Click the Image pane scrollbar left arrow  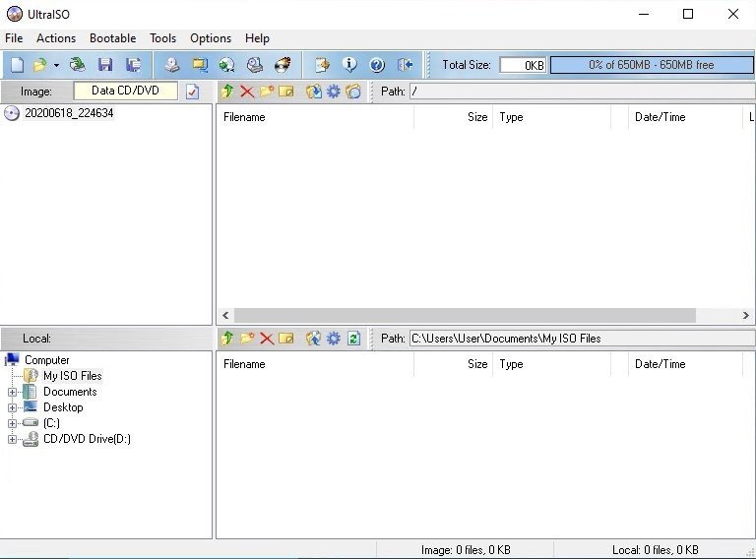coord(225,316)
